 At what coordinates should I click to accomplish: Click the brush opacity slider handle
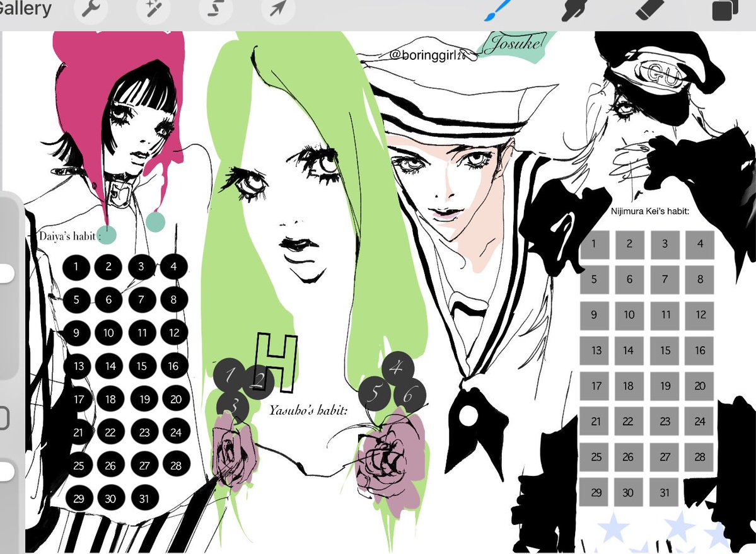tap(7, 471)
